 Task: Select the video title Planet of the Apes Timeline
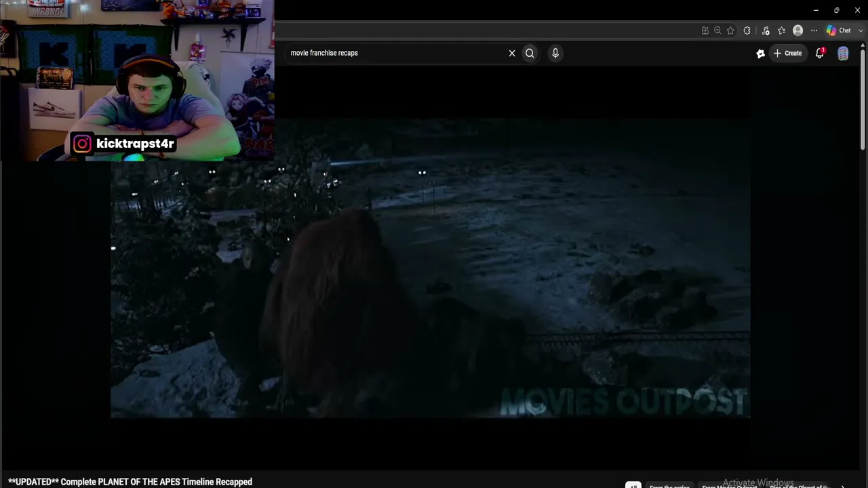(x=130, y=482)
